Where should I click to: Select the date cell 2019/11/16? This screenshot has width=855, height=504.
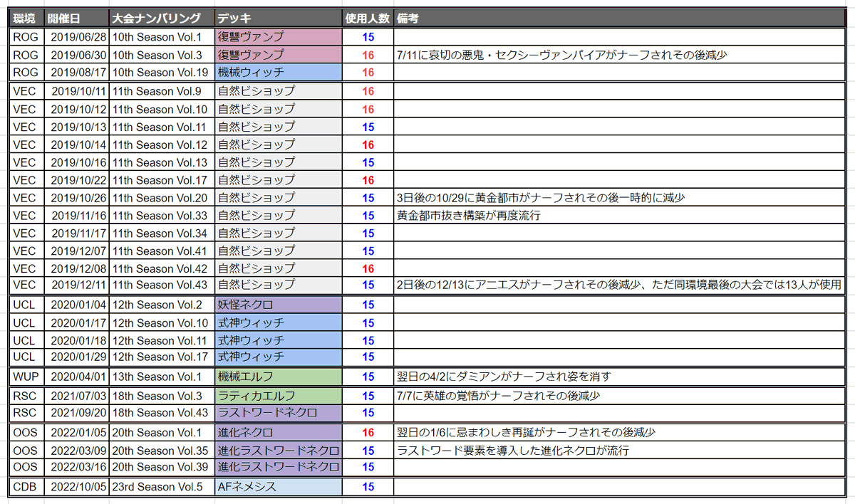77,215
